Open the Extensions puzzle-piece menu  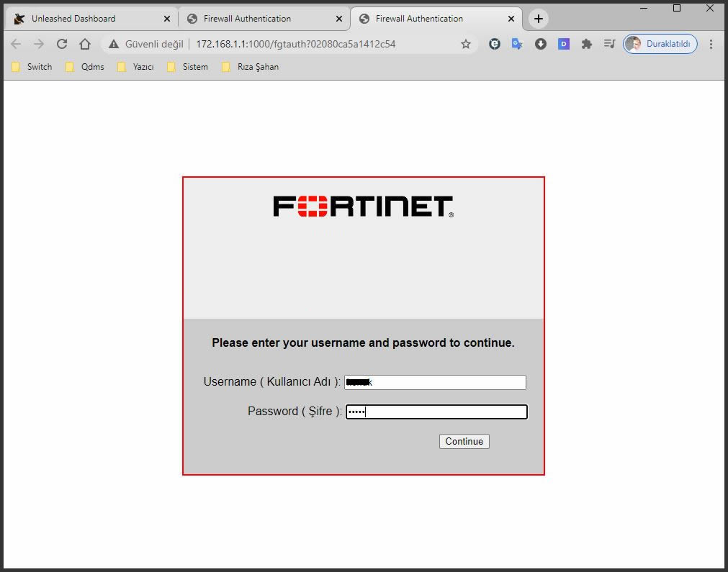click(x=586, y=44)
